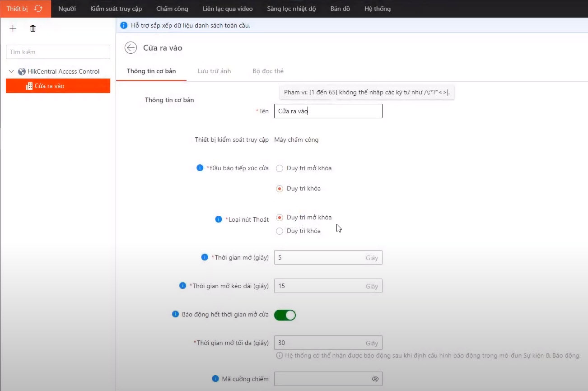Screen dimensions: 588x391
Task: Click info icon beside Mã cưỡng chiếm
Action: (215, 379)
